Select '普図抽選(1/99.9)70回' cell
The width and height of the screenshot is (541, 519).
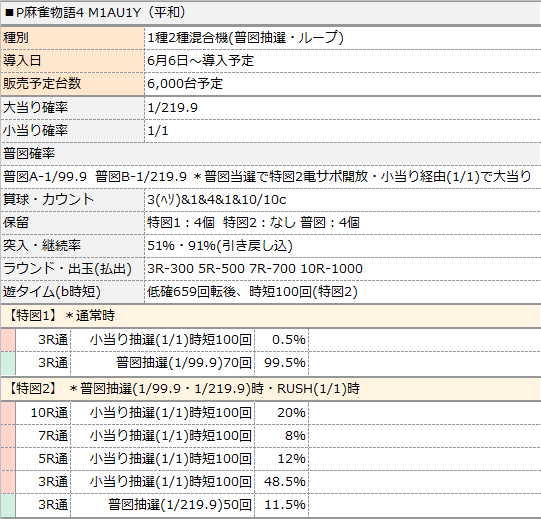(x=163, y=363)
